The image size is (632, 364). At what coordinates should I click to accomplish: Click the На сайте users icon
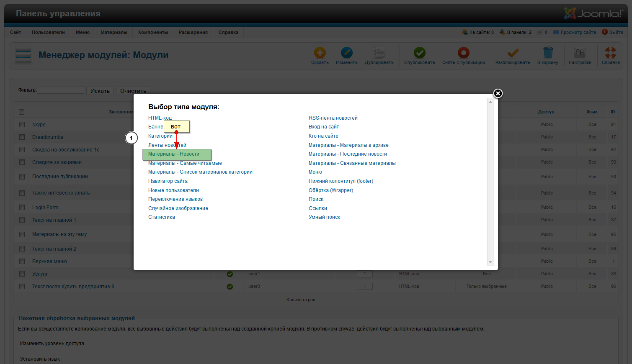(464, 32)
